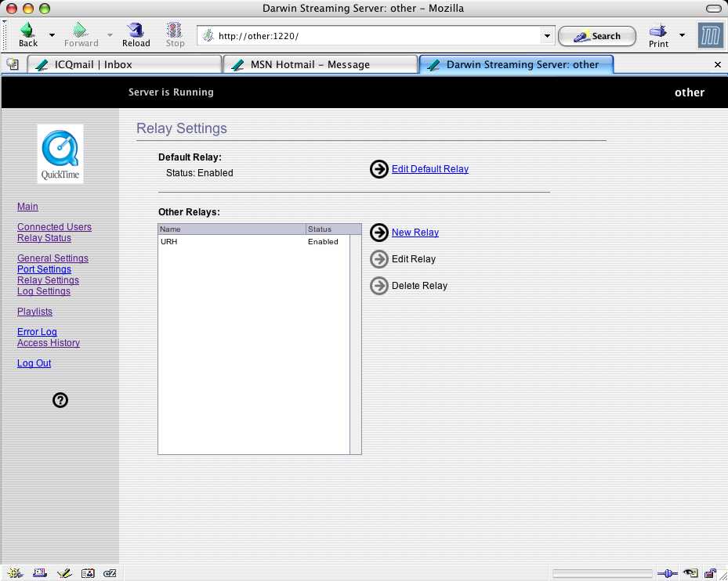Open the Print options dropdown arrow
The height and width of the screenshot is (581, 728).
(x=682, y=35)
